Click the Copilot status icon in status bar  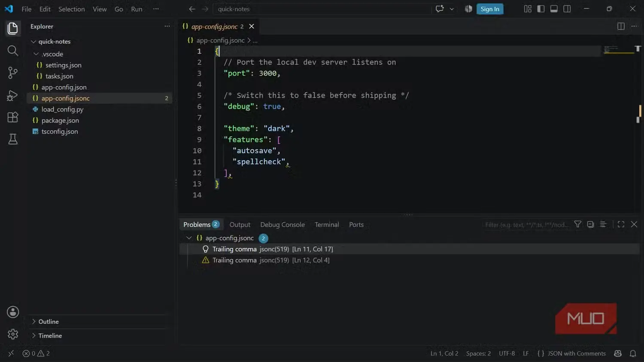click(618, 353)
